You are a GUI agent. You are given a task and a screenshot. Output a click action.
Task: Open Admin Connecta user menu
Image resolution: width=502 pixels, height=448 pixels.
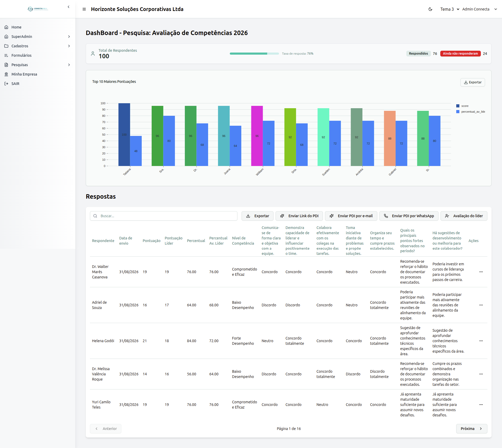[x=480, y=9]
